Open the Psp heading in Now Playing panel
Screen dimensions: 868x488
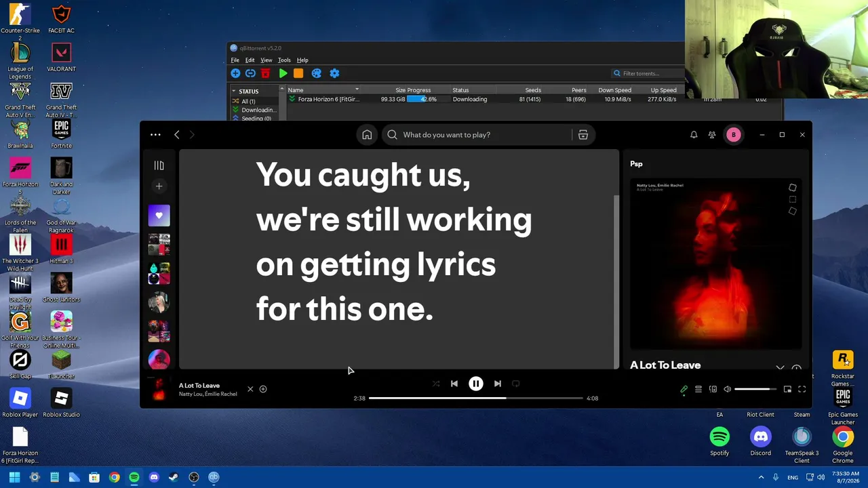click(636, 164)
